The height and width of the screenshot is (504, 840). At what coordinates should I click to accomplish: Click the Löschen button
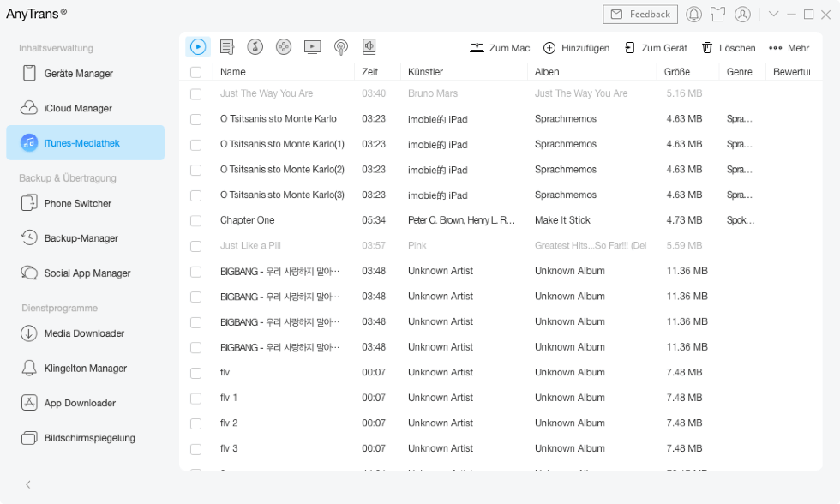tap(729, 48)
